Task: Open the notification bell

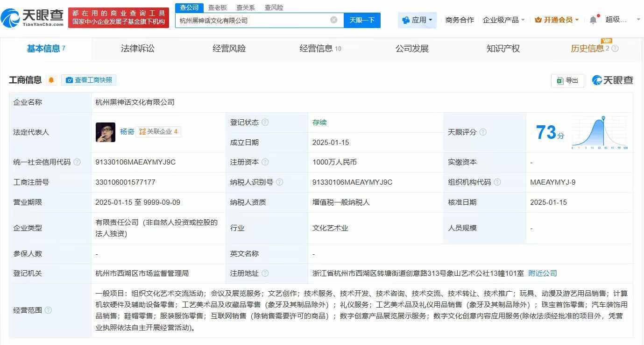Action: (593, 20)
